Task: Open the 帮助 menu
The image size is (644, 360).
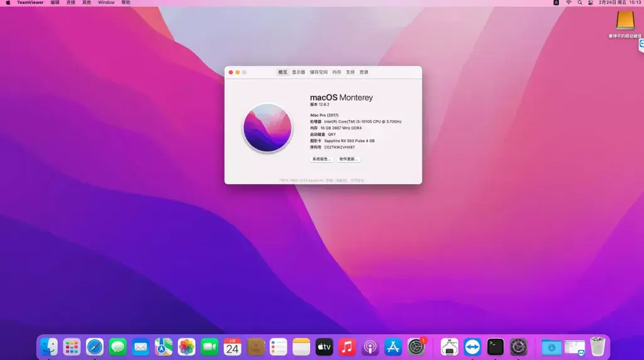Action: pyautogui.click(x=126, y=3)
